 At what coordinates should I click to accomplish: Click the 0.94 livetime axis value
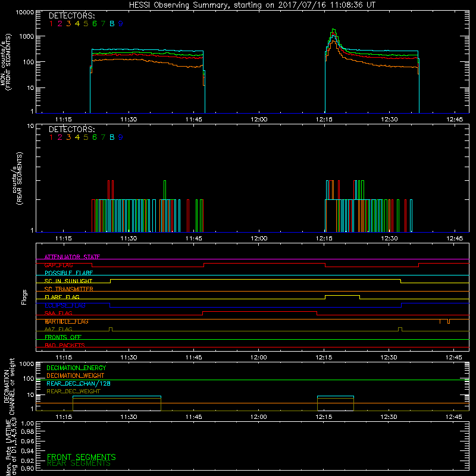click(x=27, y=451)
